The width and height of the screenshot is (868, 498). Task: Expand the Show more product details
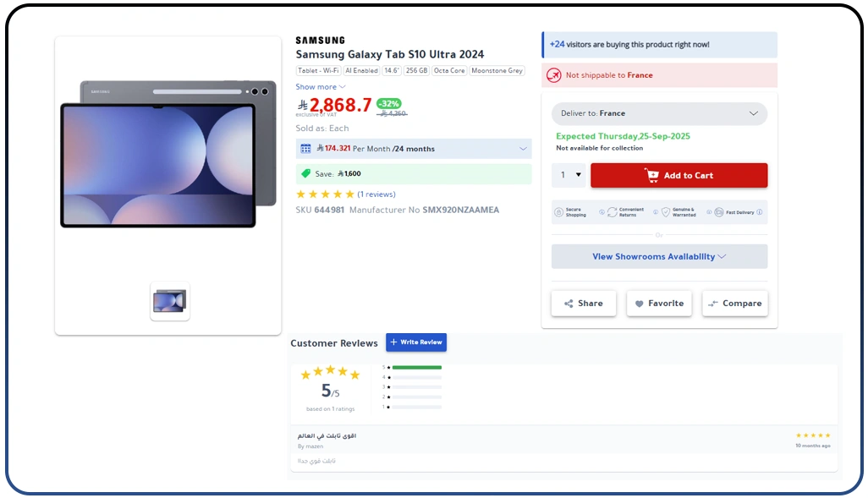tap(320, 86)
